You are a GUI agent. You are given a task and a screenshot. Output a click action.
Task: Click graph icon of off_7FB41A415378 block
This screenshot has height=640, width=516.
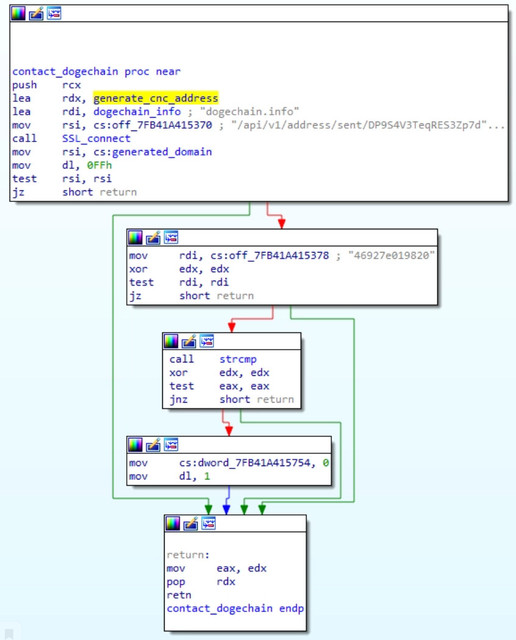(171, 237)
